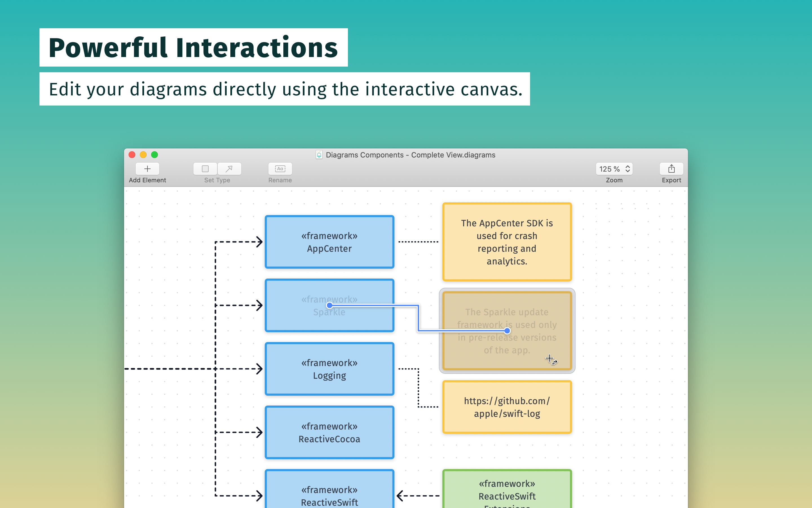Click the Set Type label

[217, 180]
